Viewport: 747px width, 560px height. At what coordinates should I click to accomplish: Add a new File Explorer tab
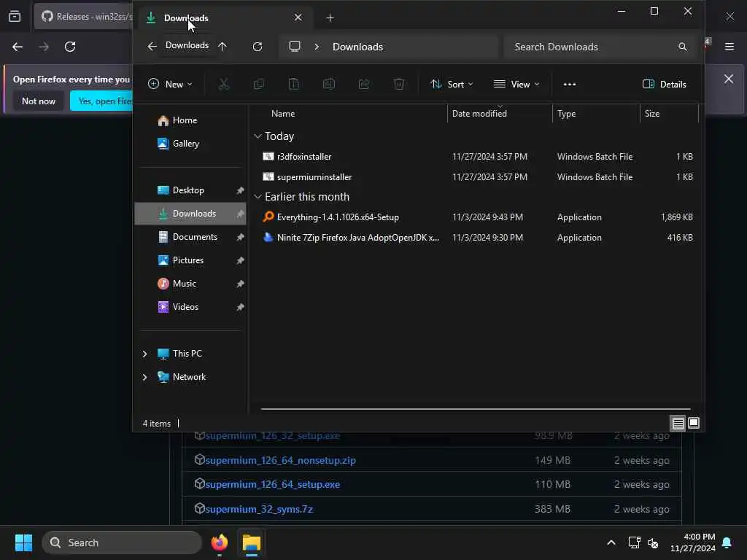click(x=330, y=18)
